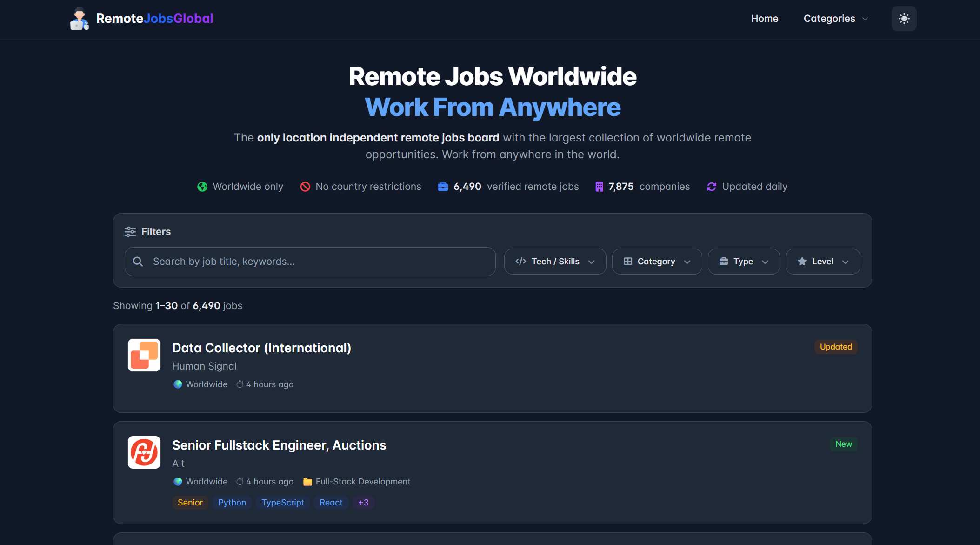Click the briefcase icon beside verified remote jobs
This screenshot has width=980, height=545.
click(442, 186)
